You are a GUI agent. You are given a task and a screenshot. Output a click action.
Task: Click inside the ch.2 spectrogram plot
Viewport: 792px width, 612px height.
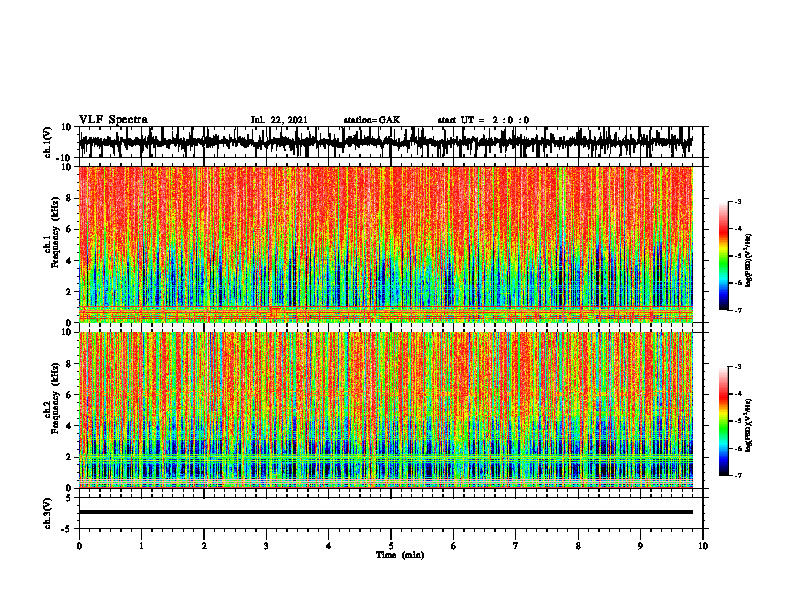coord(385,410)
